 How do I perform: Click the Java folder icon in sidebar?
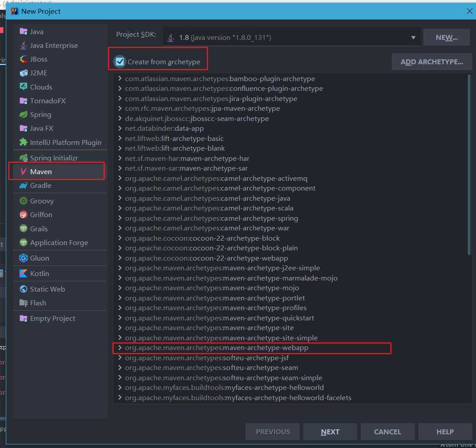click(23, 31)
